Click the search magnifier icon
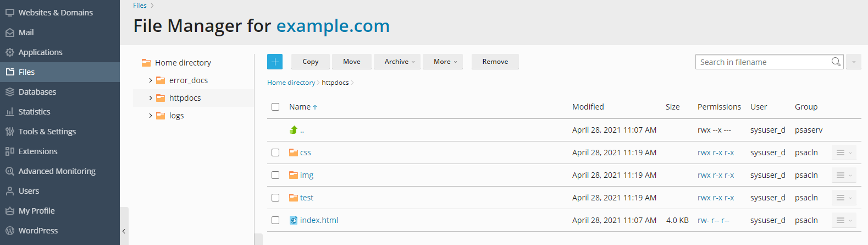This screenshot has width=868, height=245. point(836,62)
